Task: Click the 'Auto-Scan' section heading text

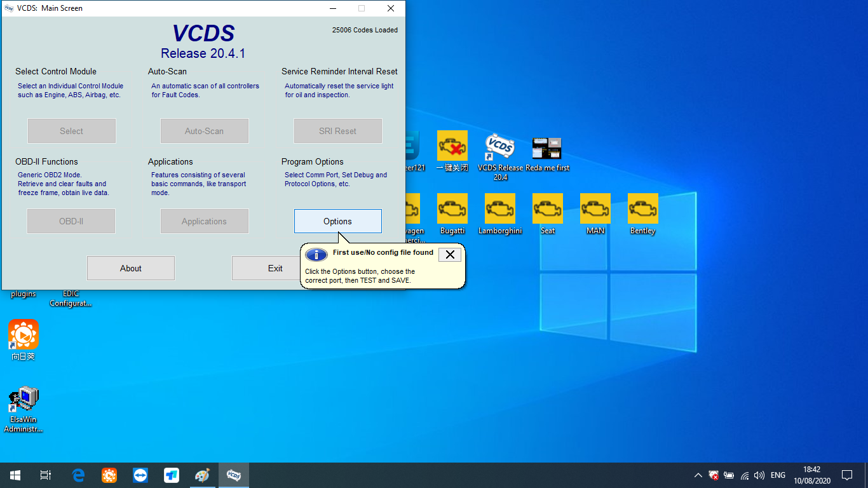Action: 167,71
